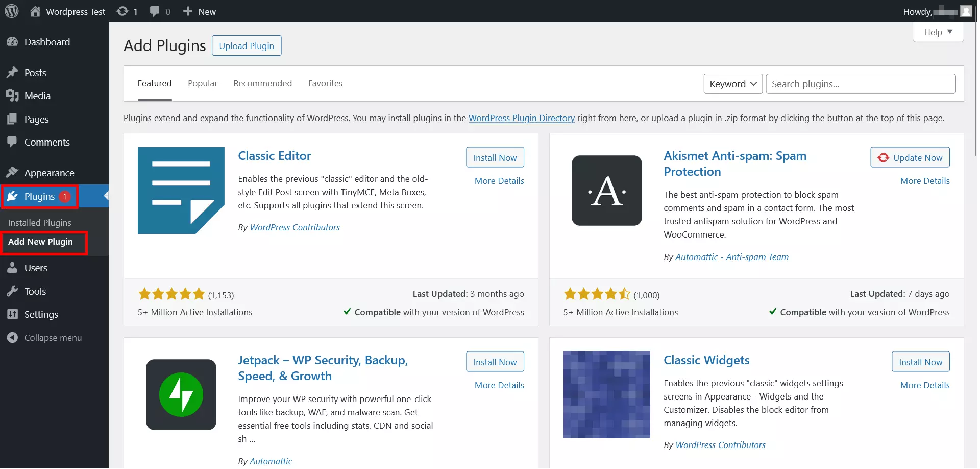The height and width of the screenshot is (469, 980).
Task: Click the Plugins update count badge
Action: [65, 196]
